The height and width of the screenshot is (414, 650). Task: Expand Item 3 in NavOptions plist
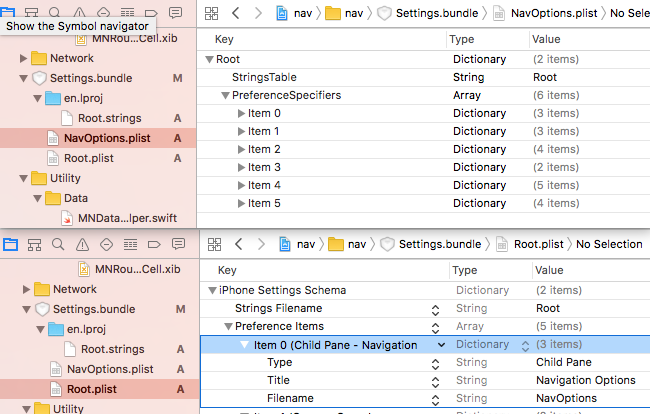click(x=241, y=167)
